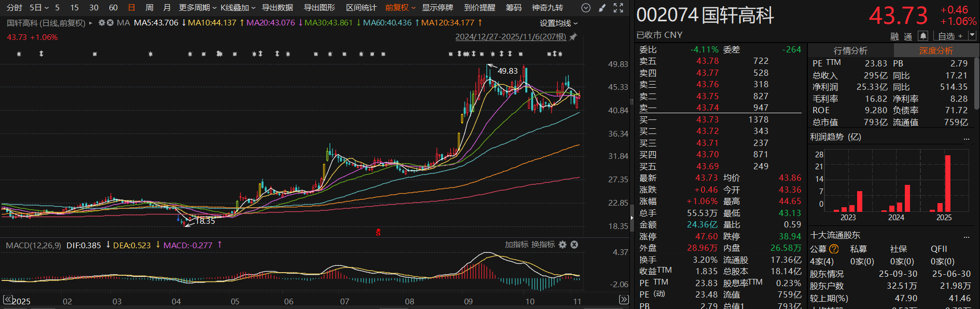Screen dimensions: 980x309
Task: Pin the date range with pushpin icon
Action: coord(573,37)
